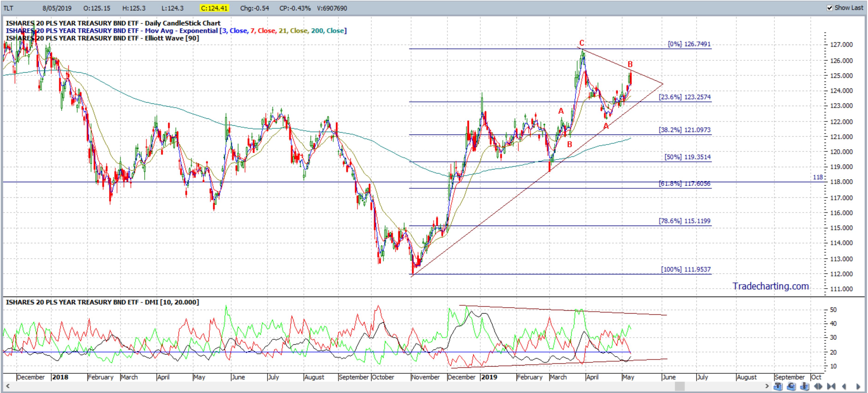Image resolution: width=868 pixels, height=393 pixels.
Task: Click the scrollbar left arrow
Action: pyautogui.click(x=7, y=386)
